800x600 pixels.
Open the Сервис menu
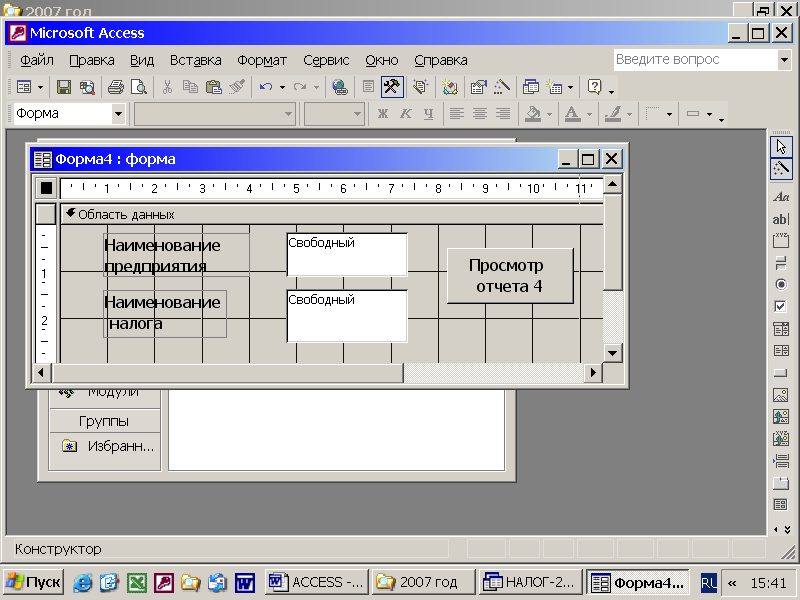point(326,60)
